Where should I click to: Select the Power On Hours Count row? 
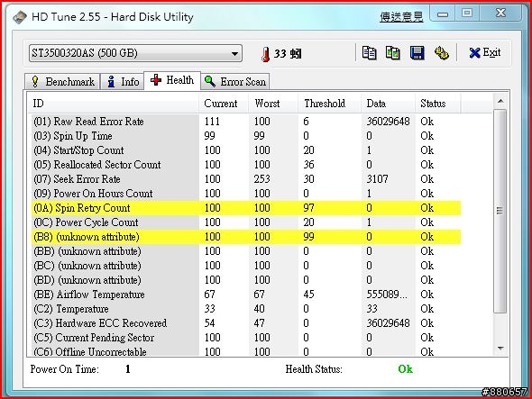tap(246, 194)
